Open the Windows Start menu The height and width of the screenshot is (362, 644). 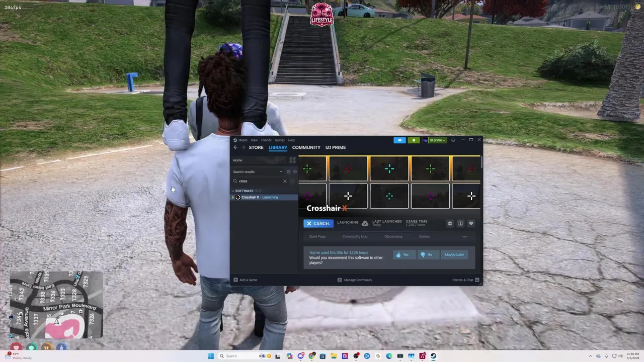(211, 356)
